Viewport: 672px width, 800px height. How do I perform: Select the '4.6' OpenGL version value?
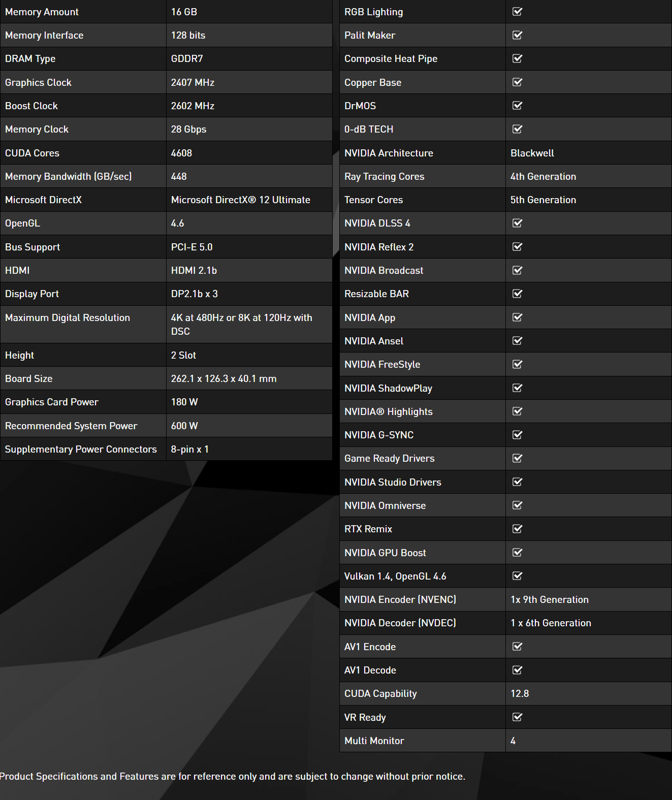point(177,223)
